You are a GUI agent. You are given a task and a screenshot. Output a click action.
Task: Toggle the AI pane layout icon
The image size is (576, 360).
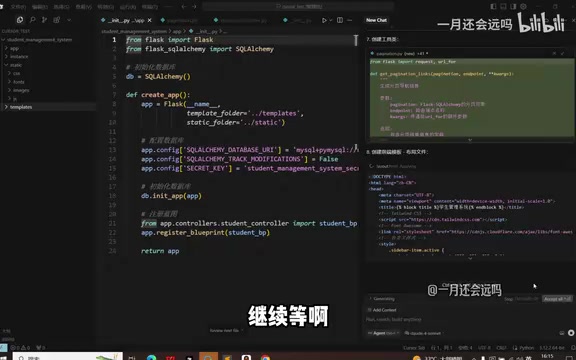513,6
